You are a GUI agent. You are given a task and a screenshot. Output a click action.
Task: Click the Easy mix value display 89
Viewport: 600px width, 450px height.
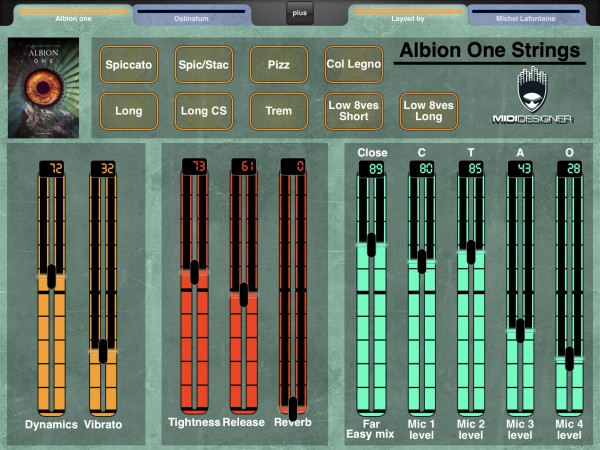(x=371, y=169)
